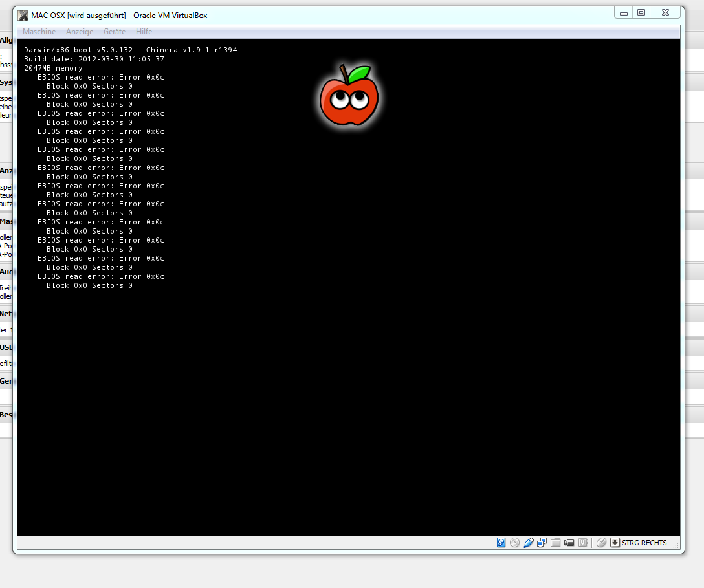The height and width of the screenshot is (588, 704).
Task: Click the Chimera apple logo
Action: (349, 95)
